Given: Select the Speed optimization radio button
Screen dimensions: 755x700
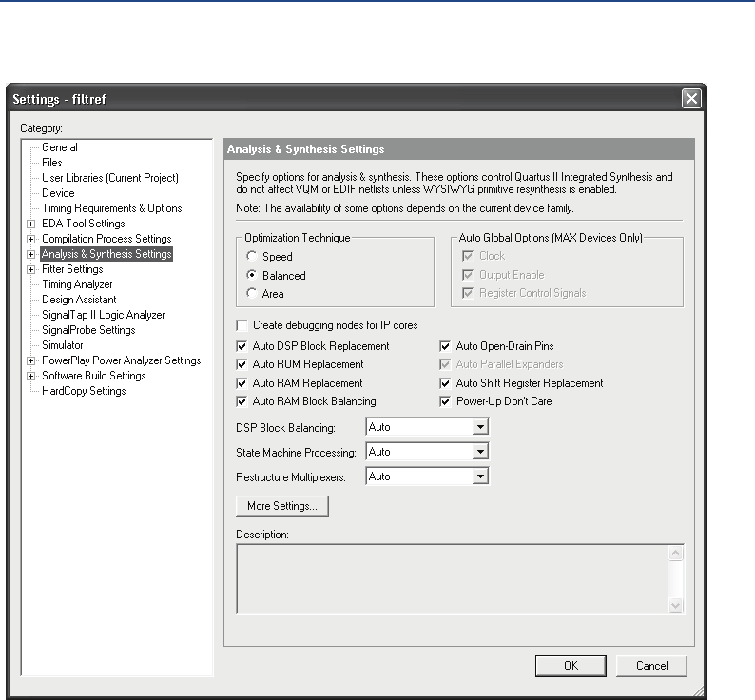Looking at the screenshot, I should click(x=252, y=257).
